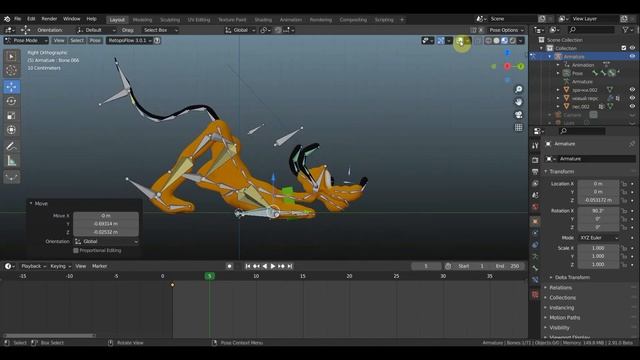Toggle auto keying record button
The width and height of the screenshot is (640, 360).
(x=229, y=266)
